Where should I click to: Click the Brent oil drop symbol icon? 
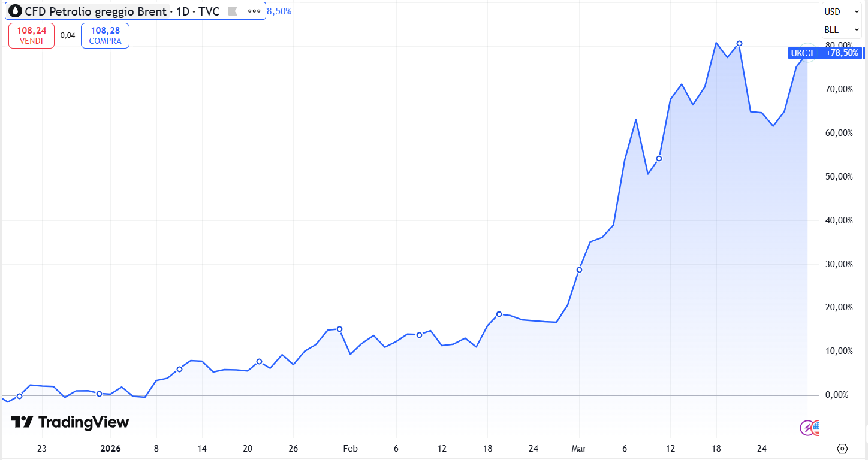[x=16, y=11]
